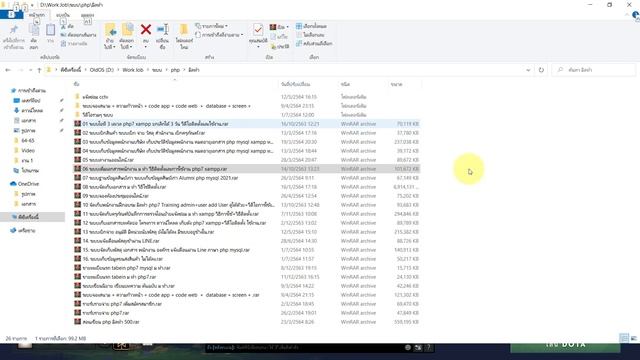Screen dimensions: 640x360
Task: Click Select all in ribbon
Action: (311, 26)
